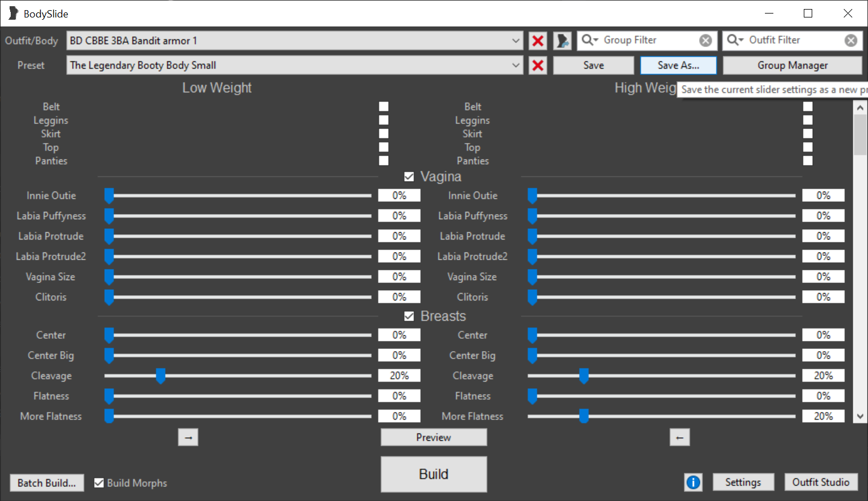Screen dimensions: 868x501
Task: Toggle the Low Weight Leggins checkbox
Action: pyautogui.click(x=384, y=120)
